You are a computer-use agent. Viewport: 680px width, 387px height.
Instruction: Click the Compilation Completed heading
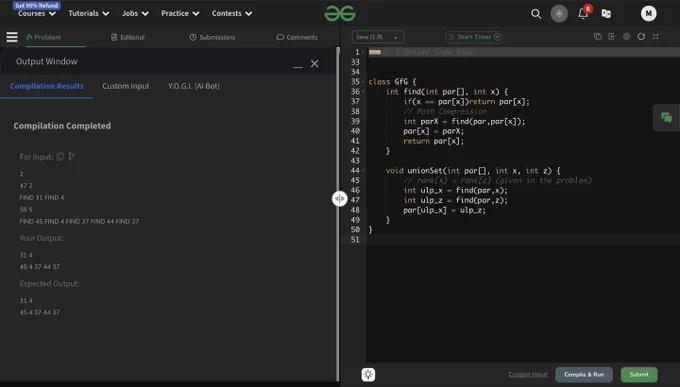(x=62, y=126)
